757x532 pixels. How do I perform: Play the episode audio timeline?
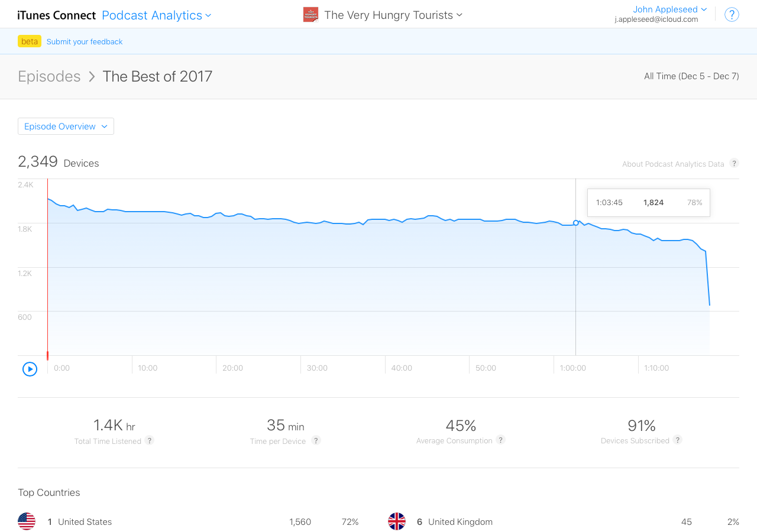point(30,369)
